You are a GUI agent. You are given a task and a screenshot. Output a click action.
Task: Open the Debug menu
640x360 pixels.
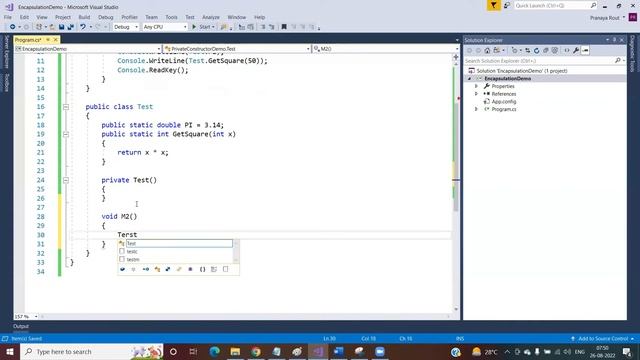point(106,17)
